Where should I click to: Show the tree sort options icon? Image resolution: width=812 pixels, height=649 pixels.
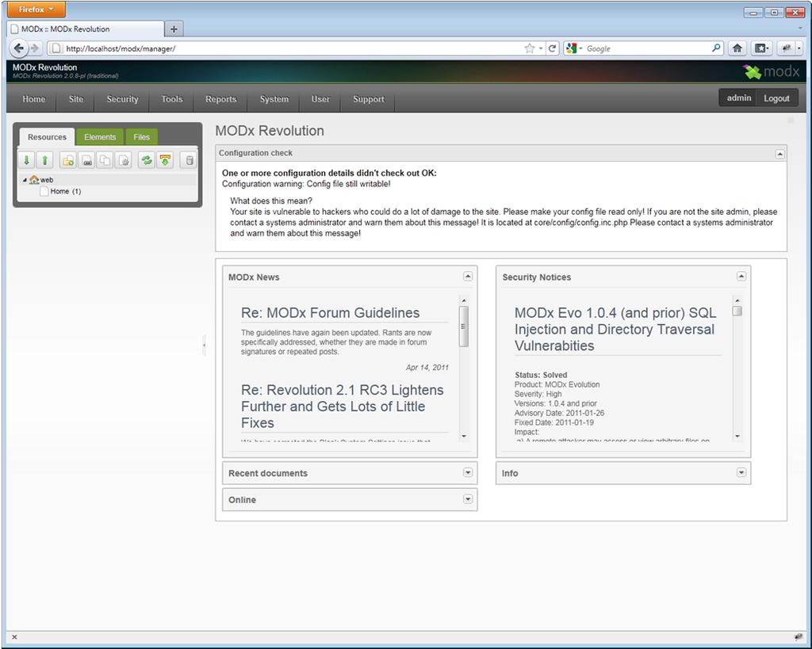pos(165,160)
